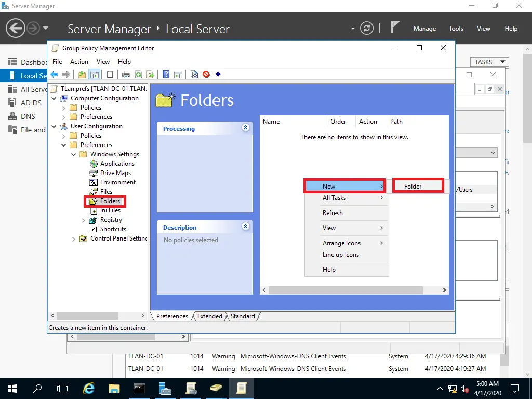Open All Tasks in the context menu
532x399 pixels.
pos(347,198)
